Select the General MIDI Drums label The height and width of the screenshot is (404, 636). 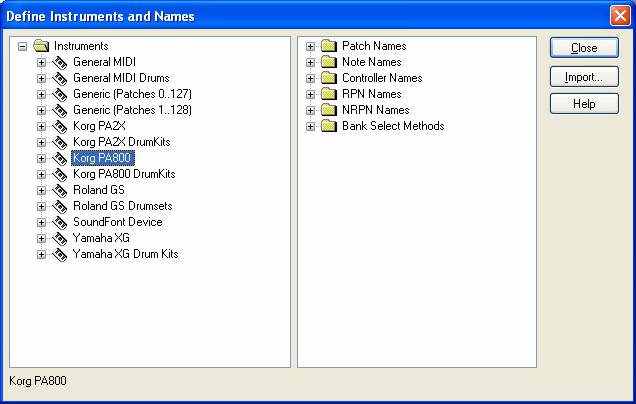121,78
